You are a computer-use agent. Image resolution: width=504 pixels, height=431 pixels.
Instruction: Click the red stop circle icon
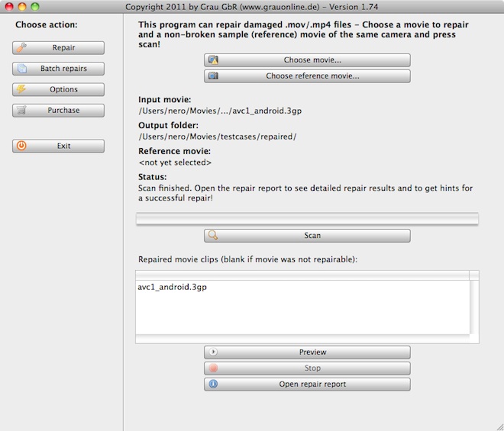tap(213, 368)
